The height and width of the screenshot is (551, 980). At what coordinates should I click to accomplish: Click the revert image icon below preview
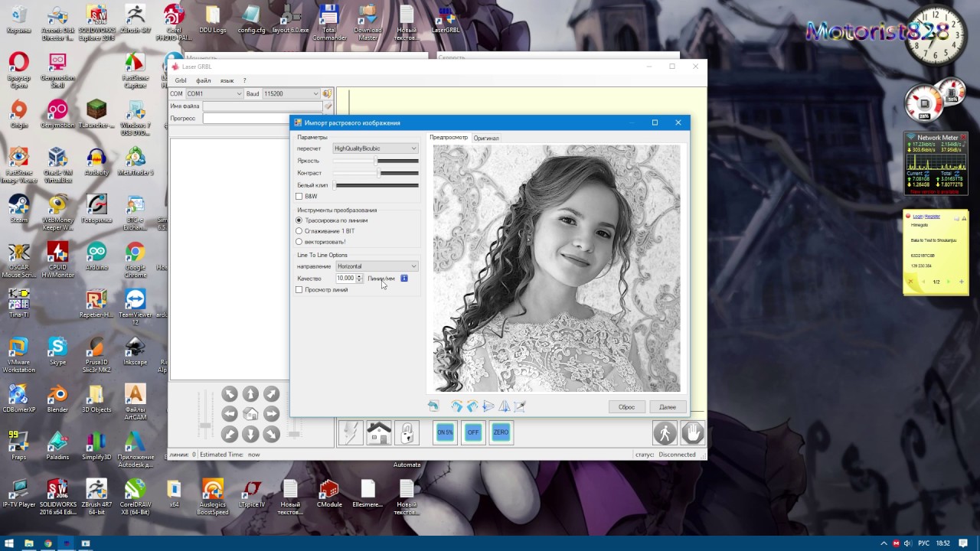tap(433, 406)
